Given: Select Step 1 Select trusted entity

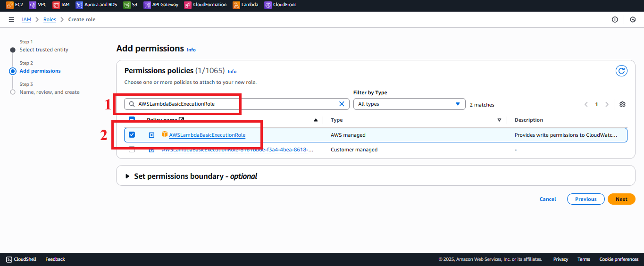Looking at the screenshot, I should click(44, 50).
